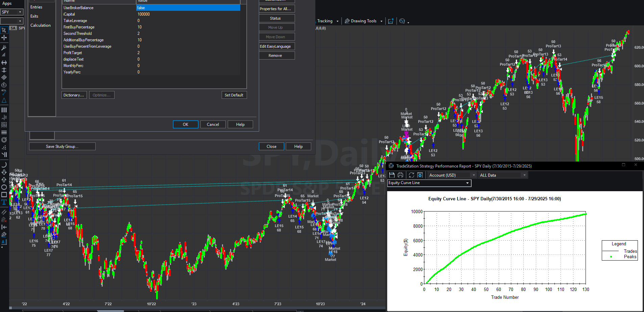Pick the up arrow drawing tool

pyautogui.click(x=4, y=180)
